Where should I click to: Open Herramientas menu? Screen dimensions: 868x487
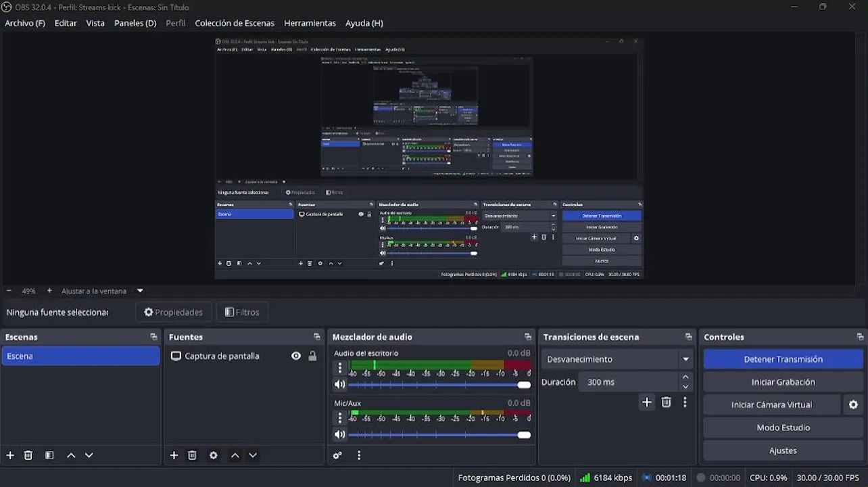[x=310, y=23]
